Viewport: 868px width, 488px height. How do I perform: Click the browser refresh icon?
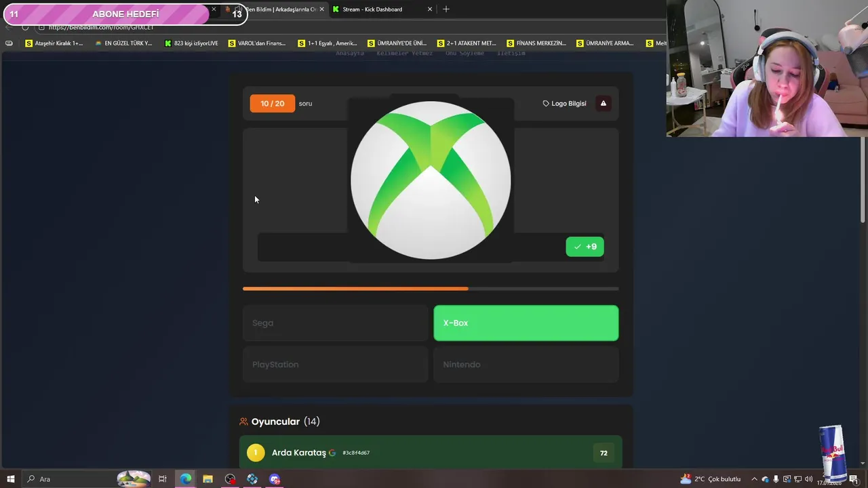pos(25,27)
